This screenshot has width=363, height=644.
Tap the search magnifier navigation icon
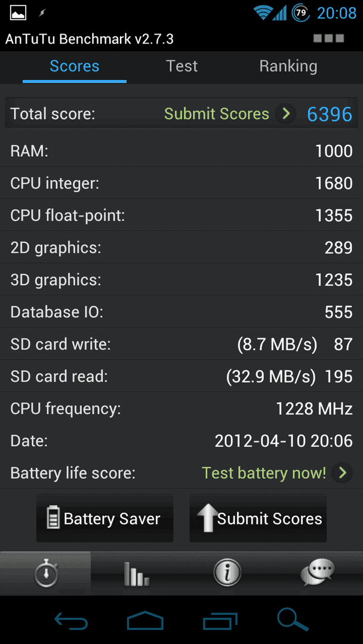(293, 620)
